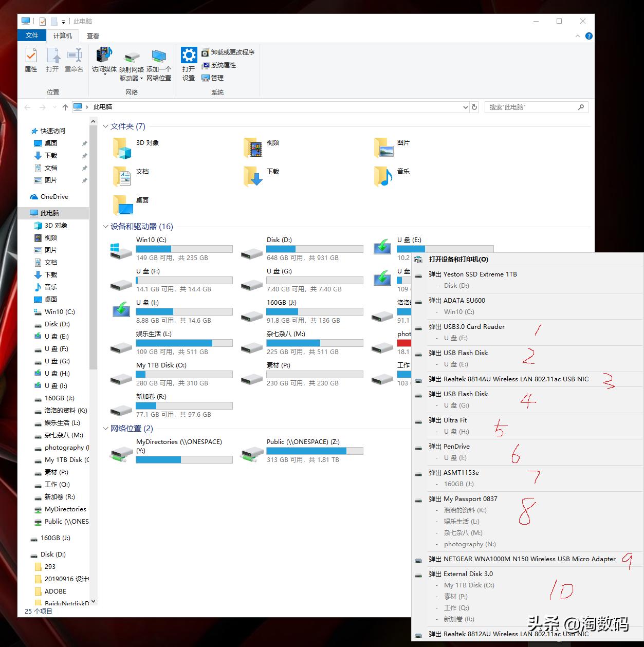The image size is (644, 647).
Task: Select the 160GB (J:) drive tile
Action: coord(302,311)
